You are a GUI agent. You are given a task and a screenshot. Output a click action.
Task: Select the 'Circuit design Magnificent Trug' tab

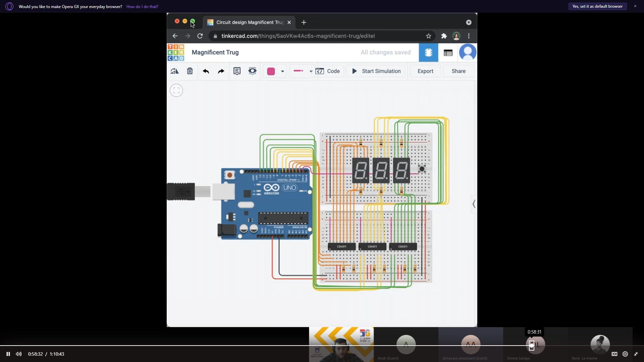pos(249,22)
